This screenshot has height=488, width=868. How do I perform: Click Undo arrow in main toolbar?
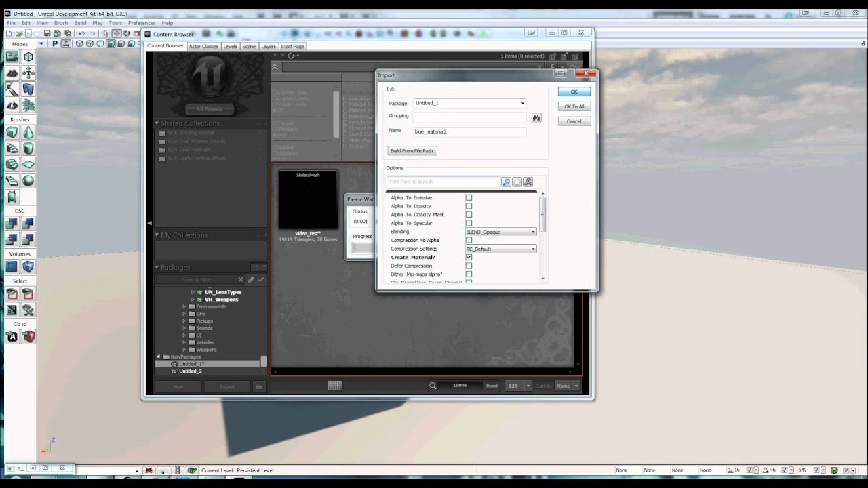tap(82, 33)
